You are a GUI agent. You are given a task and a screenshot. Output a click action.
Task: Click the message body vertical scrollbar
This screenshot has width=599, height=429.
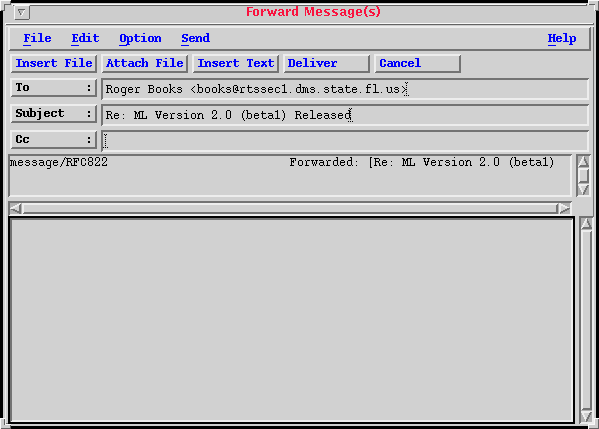(x=586, y=320)
